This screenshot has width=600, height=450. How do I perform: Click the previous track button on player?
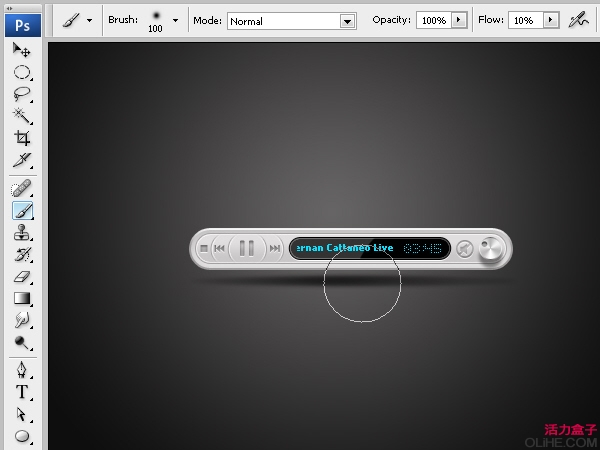pyautogui.click(x=219, y=249)
